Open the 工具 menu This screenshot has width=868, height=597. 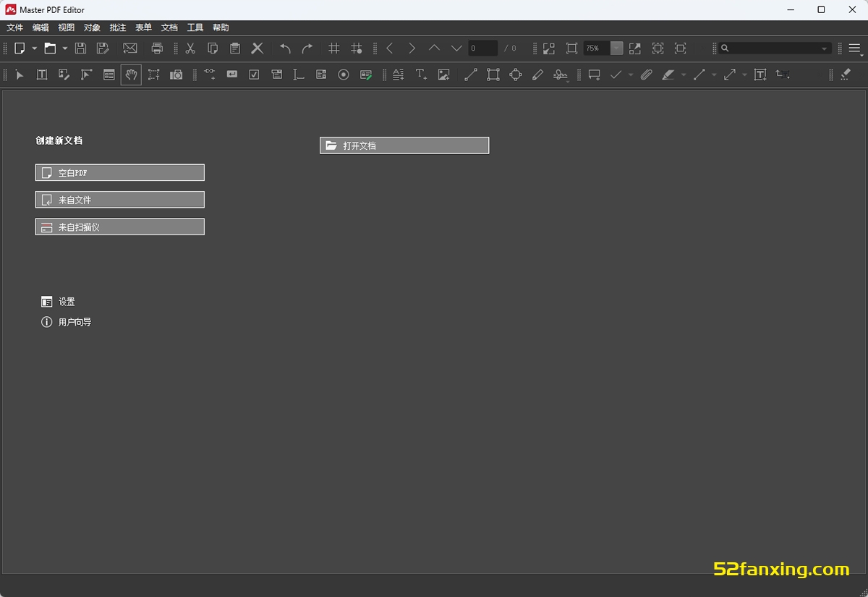(195, 27)
